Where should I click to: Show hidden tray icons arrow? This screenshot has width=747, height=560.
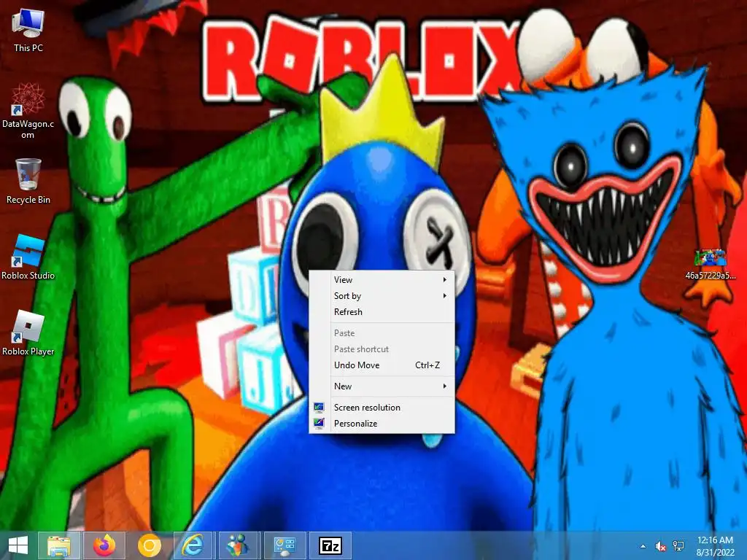coord(643,546)
